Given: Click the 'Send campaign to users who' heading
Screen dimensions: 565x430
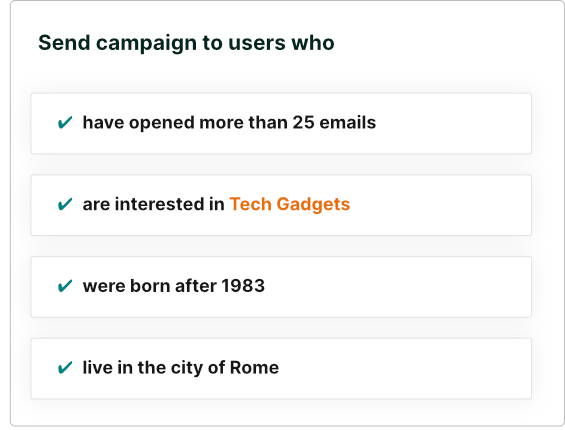Looking at the screenshot, I should [x=186, y=43].
